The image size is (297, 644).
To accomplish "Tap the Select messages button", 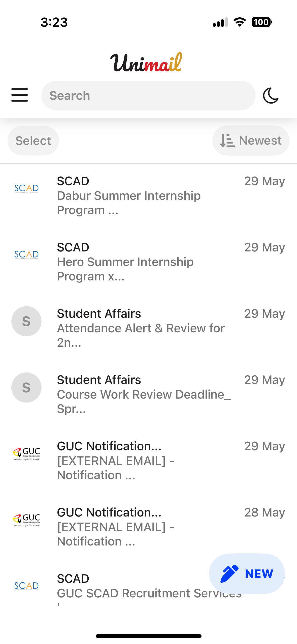I will 33,141.
